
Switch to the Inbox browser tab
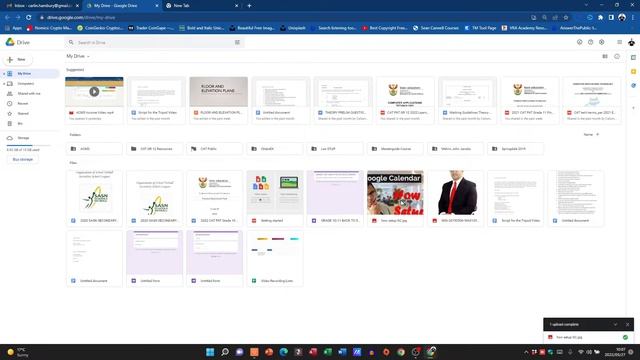click(41, 6)
